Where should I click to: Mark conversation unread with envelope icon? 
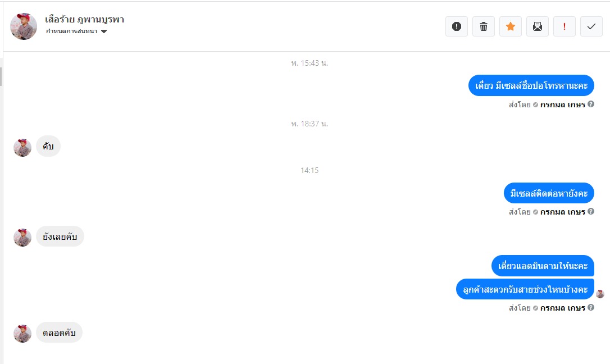537,26
